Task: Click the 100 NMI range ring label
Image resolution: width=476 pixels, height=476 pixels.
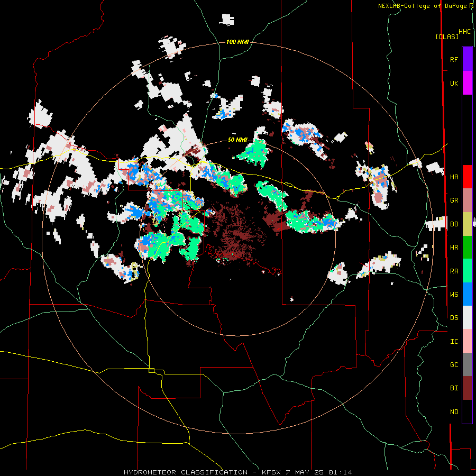Action: [x=237, y=42]
